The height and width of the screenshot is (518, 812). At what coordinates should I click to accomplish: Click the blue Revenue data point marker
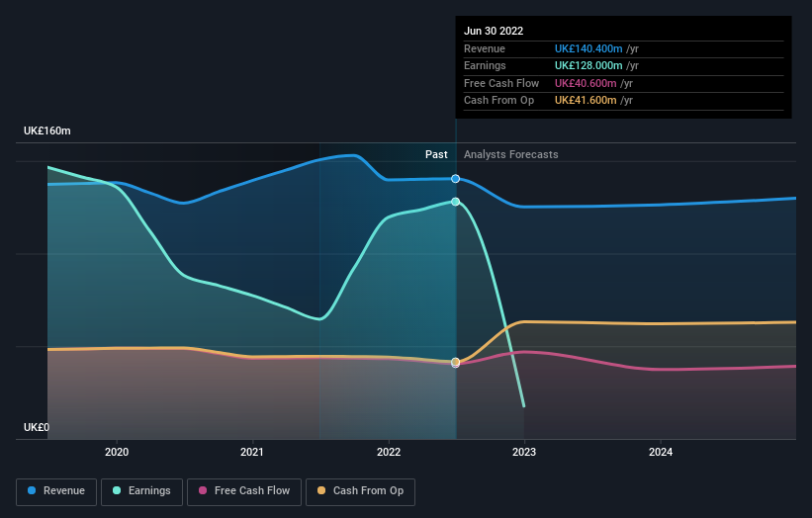click(x=455, y=179)
